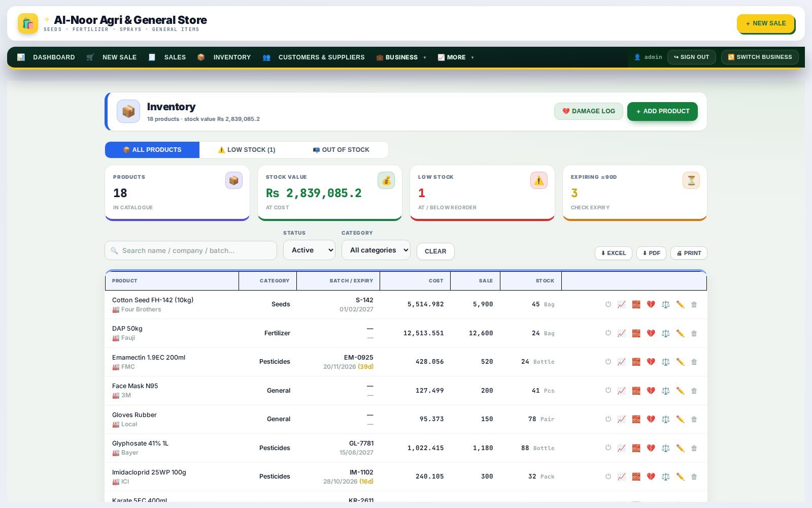Log damage via broken heart for Emamectin
Viewport: 812px width, 508px height.
tap(651, 362)
